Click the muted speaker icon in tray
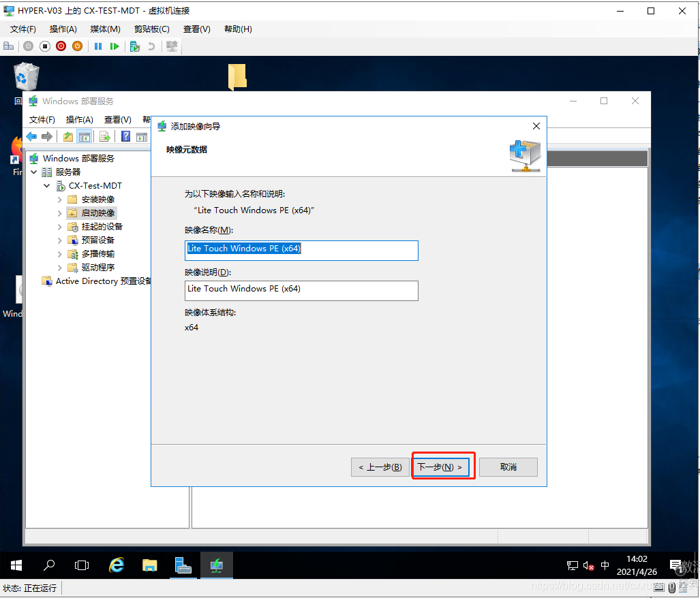This screenshot has height=598, width=700. point(588,566)
